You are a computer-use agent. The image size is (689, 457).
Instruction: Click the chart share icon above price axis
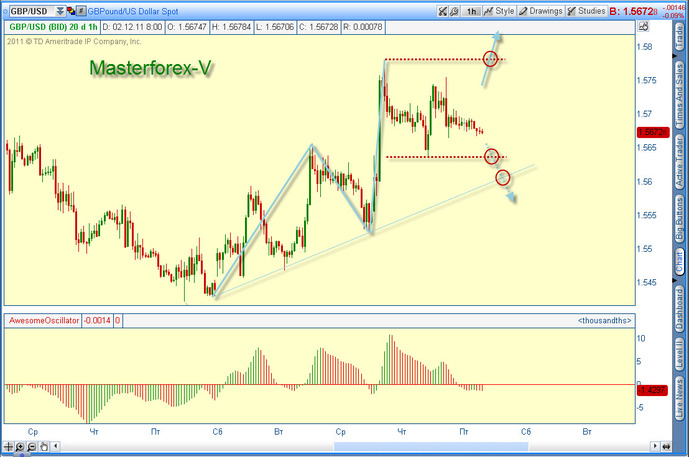[x=643, y=27]
